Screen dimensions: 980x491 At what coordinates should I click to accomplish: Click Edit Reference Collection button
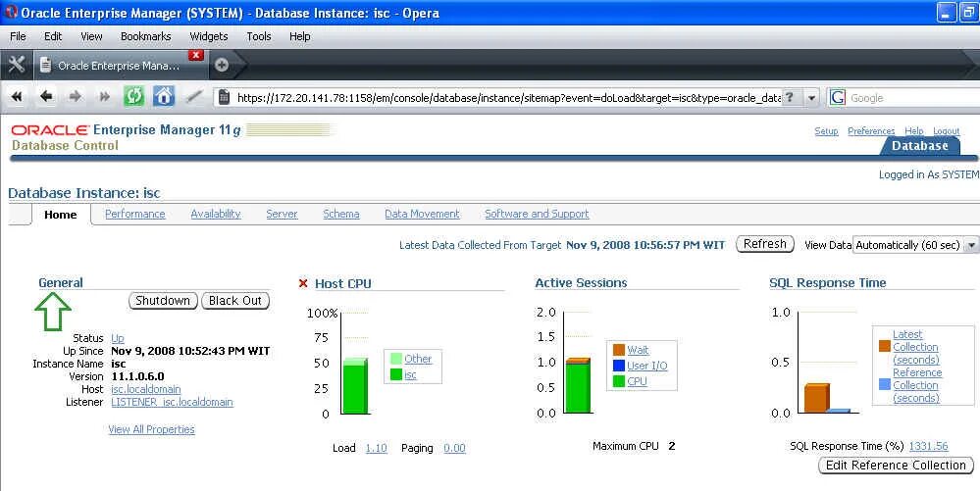point(896,465)
